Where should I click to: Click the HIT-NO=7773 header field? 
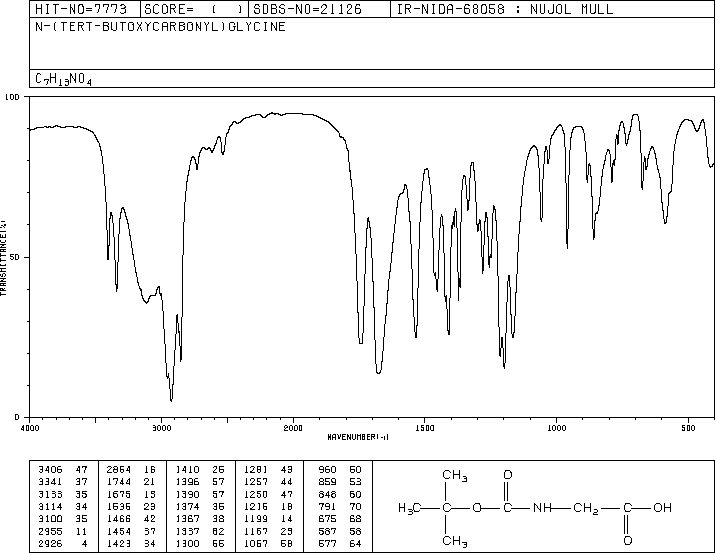pos(81,9)
